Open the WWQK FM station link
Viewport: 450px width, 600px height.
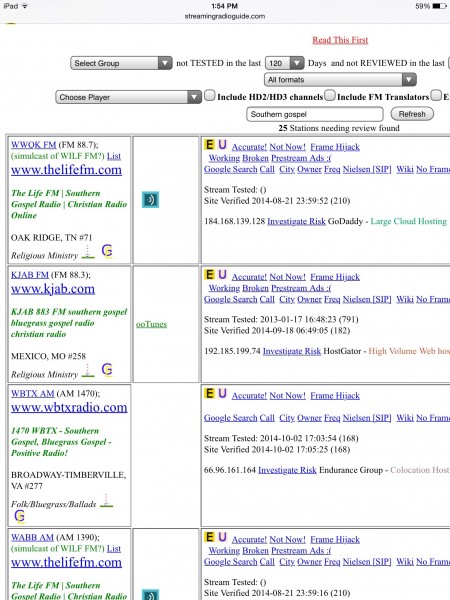point(34,145)
